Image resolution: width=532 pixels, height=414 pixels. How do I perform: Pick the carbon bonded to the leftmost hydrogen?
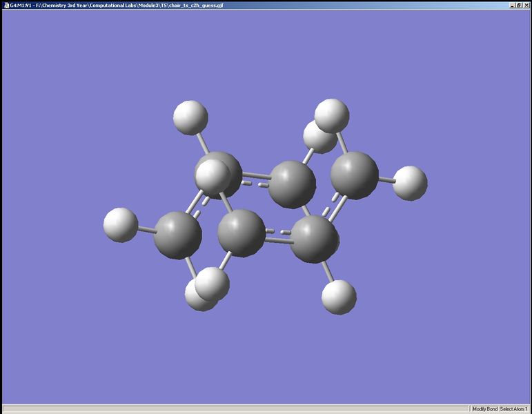tap(178, 235)
